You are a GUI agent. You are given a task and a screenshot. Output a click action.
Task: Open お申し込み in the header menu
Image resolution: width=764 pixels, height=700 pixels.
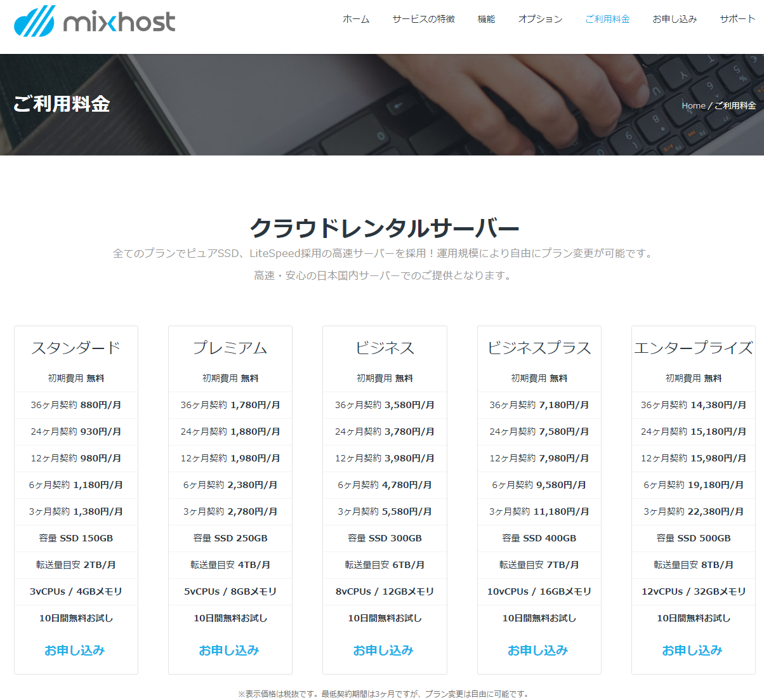coord(675,19)
